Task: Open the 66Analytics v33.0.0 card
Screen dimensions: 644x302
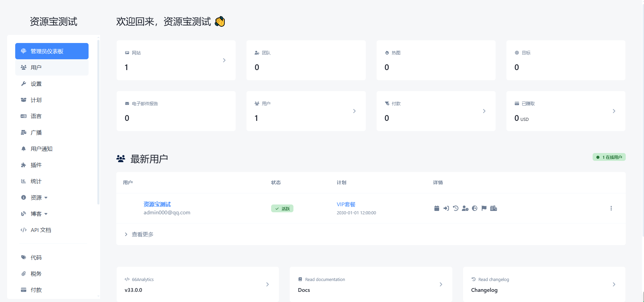Action: 198,284
